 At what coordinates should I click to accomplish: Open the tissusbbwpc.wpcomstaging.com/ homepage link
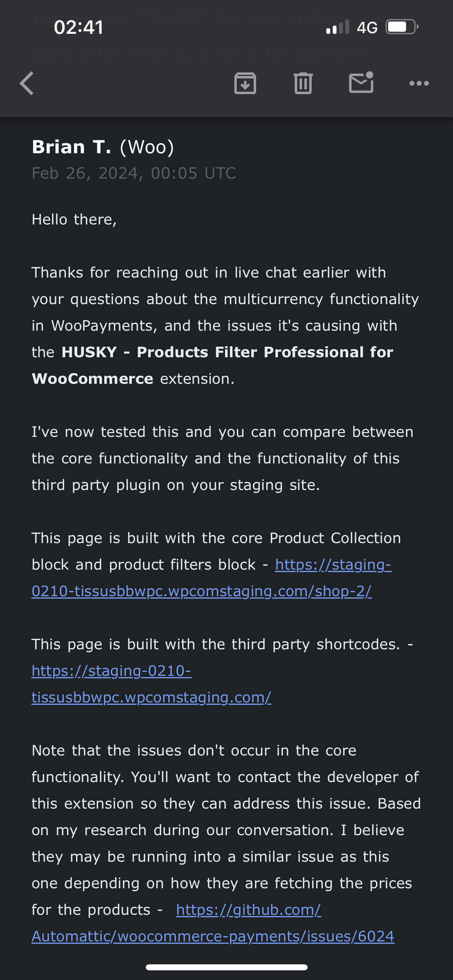(x=151, y=697)
